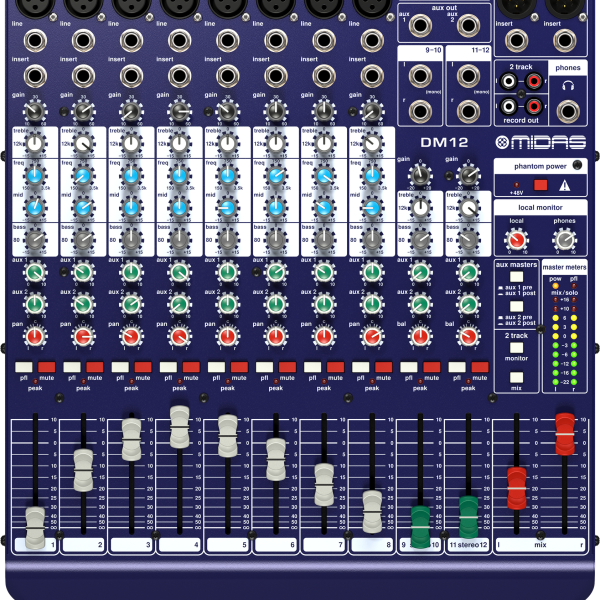
Task: Click the channel 1 gain knob
Action: pos(35,111)
